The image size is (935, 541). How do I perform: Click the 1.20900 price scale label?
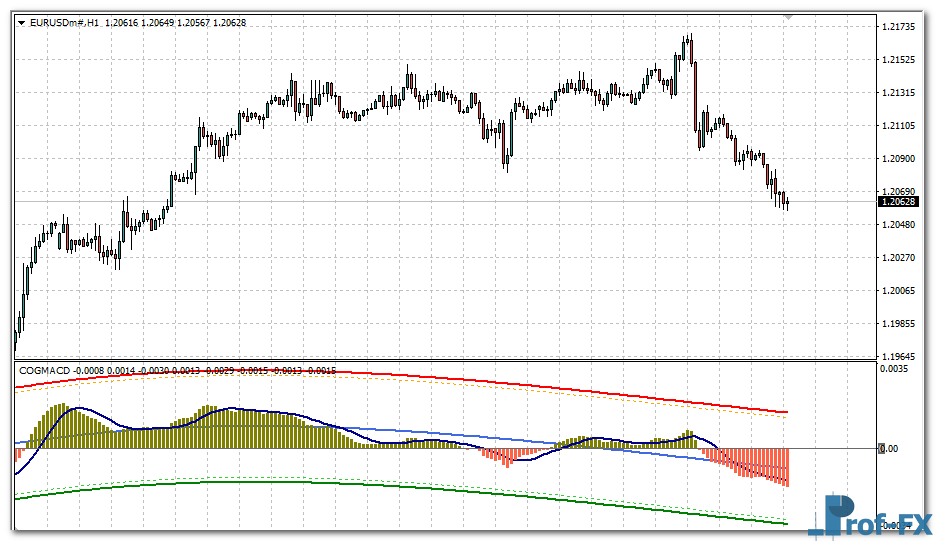900,159
